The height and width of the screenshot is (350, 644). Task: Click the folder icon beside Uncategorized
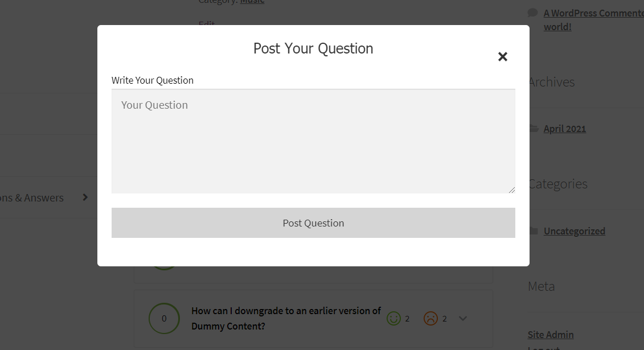point(534,231)
